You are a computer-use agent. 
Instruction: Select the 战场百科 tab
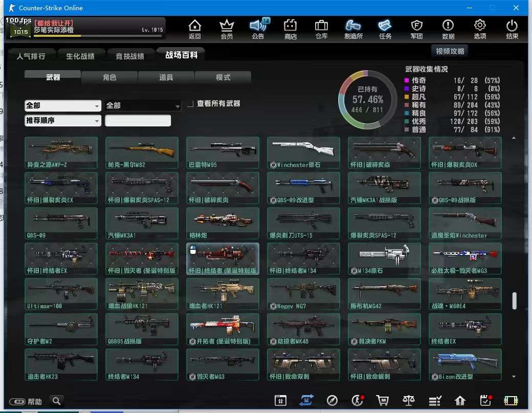181,55
